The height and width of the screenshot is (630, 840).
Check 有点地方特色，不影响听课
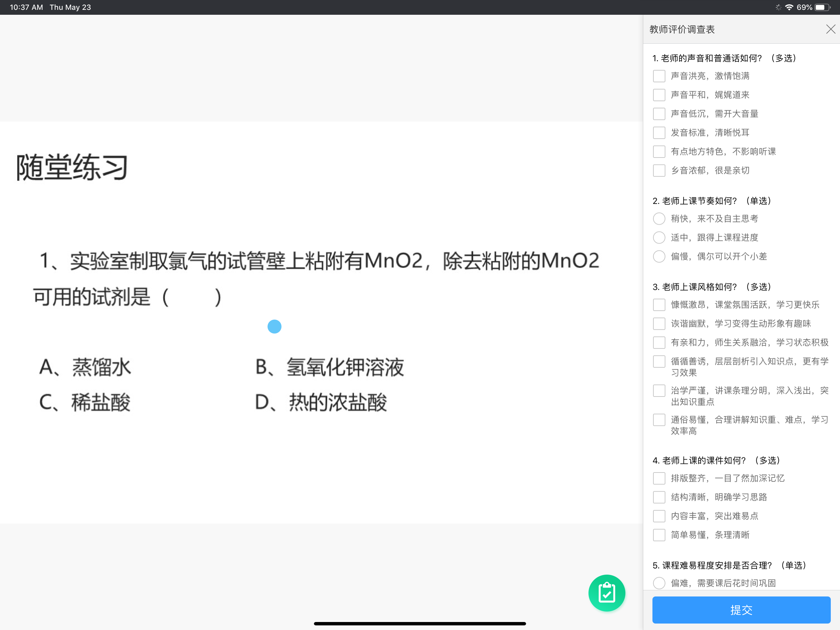click(x=659, y=152)
